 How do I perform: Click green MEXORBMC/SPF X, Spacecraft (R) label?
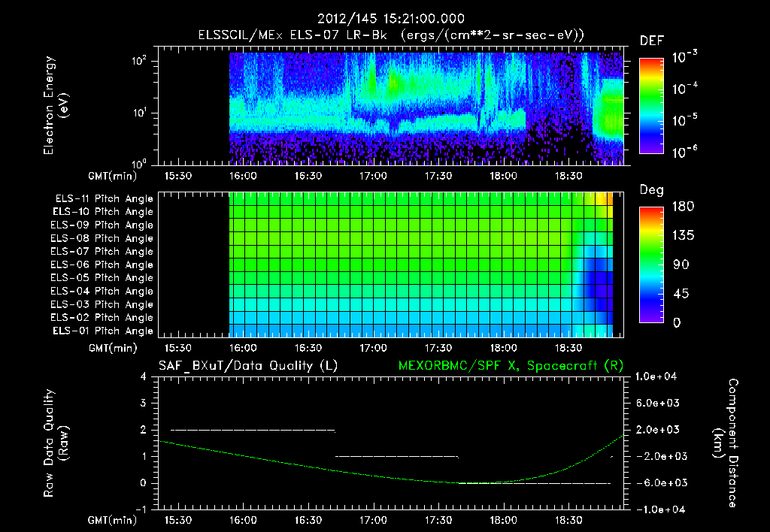(x=511, y=366)
